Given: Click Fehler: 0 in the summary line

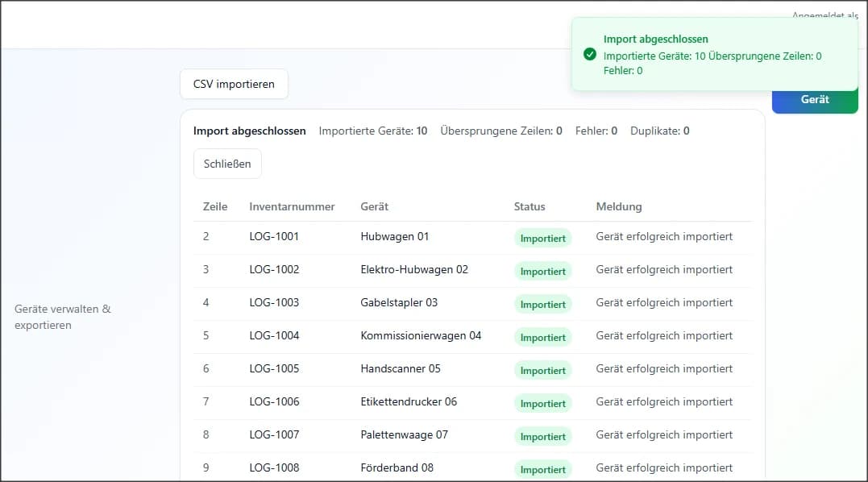Looking at the screenshot, I should point(596,131).
